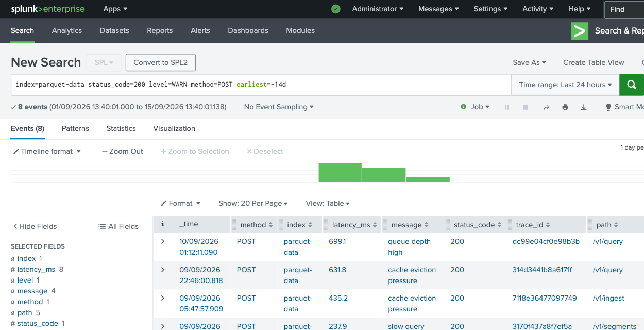
Task: Change the View: Table setting
Action: click(x=328, y=203)
